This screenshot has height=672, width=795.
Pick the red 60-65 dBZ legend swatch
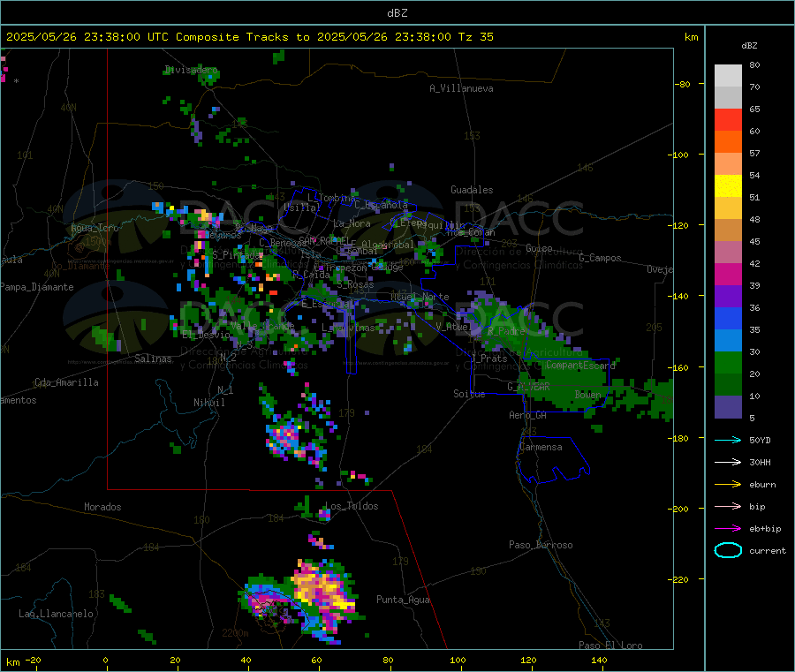728,119
